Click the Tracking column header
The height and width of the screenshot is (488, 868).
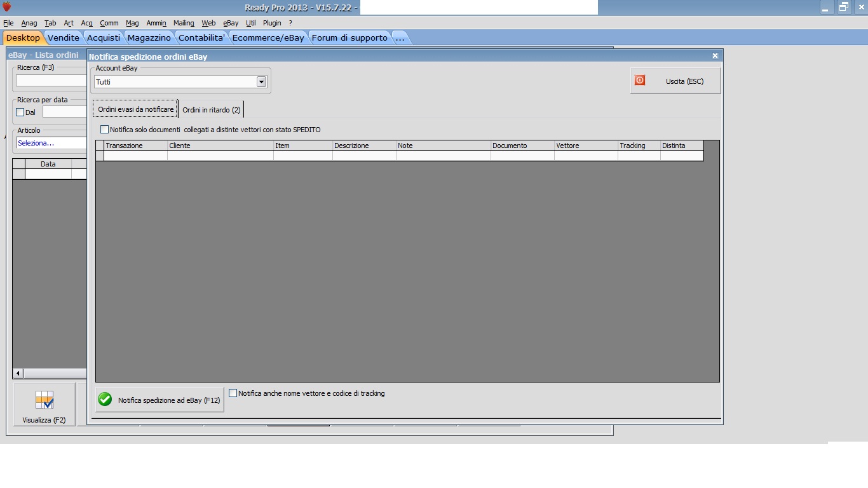[x=639, y=146]
